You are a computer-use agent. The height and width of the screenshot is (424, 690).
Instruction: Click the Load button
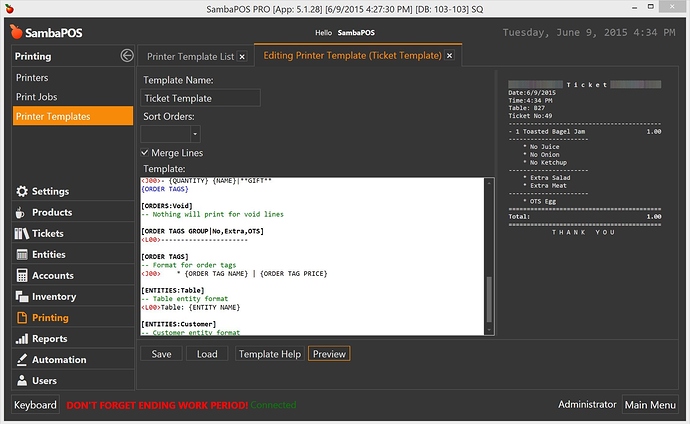[207, 354]
